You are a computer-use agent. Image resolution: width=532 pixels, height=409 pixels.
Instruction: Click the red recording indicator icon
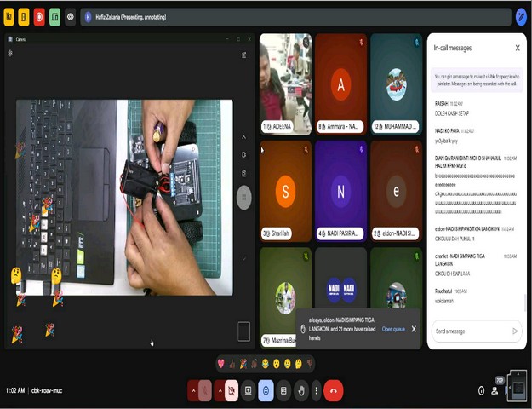click(x=39, y=16)
